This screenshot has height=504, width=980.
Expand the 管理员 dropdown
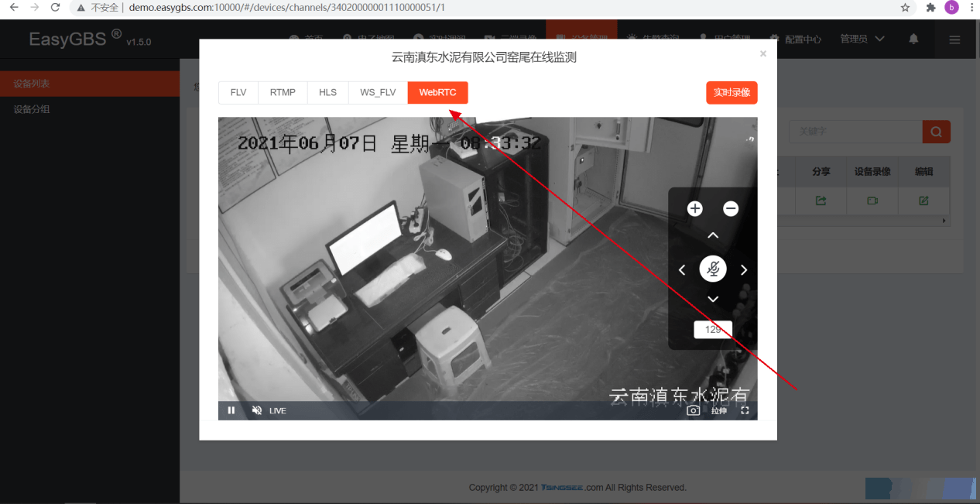pyautogui.click(x=862, y=39)
